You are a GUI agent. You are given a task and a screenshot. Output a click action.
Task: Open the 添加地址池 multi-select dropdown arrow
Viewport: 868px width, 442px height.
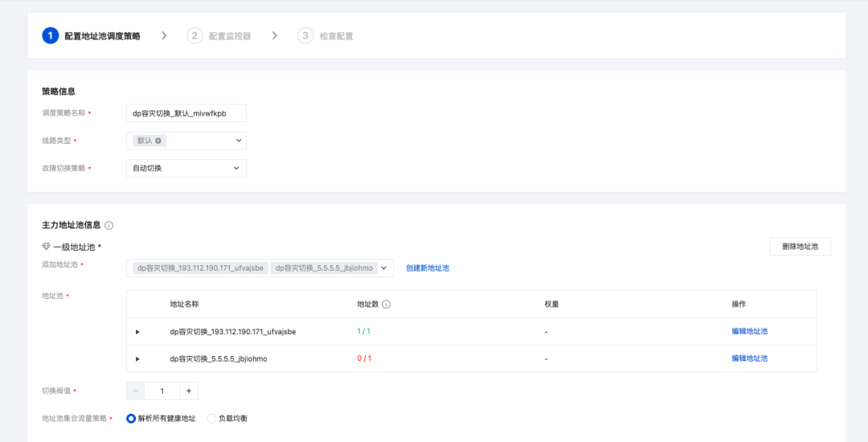click(384, 268)
